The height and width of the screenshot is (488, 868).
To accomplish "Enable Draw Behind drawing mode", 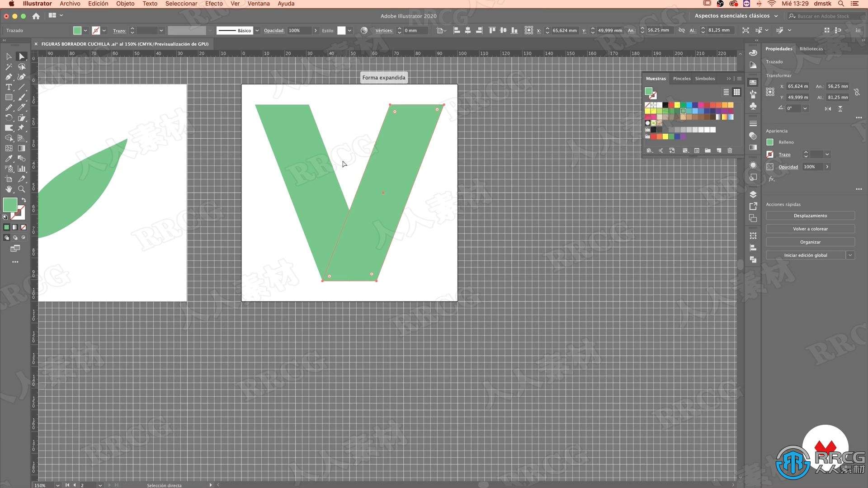I will (x=15, y=238).
